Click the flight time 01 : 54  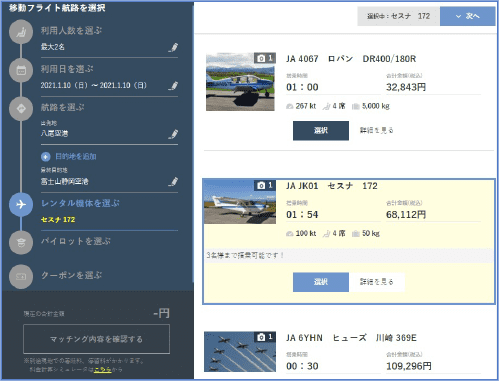click(x=302, y=215)
